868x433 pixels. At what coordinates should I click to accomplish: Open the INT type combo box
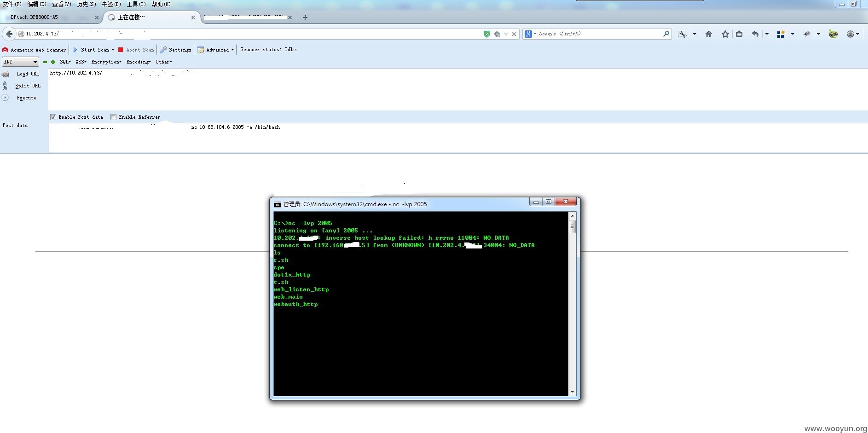(x=20, y=62)
